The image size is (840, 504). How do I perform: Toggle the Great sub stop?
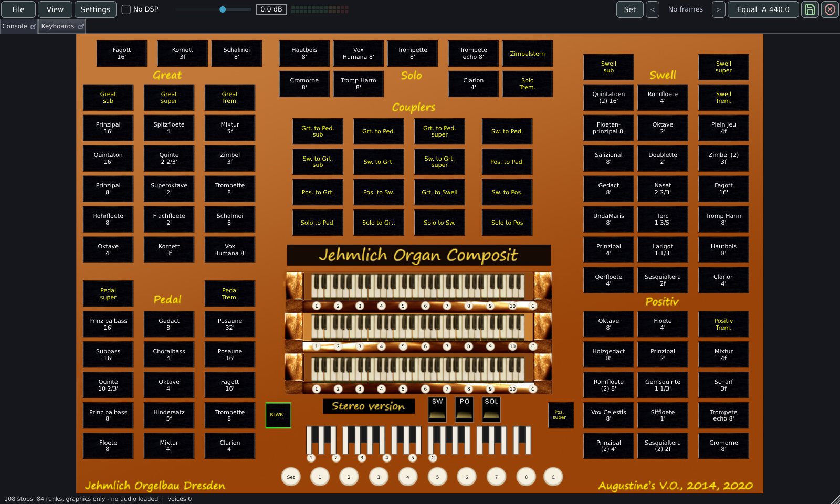click(108, 98)
